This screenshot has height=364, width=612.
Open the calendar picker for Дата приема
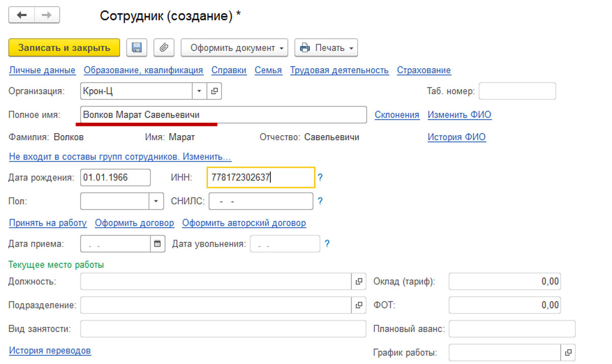[x=158, y=244]
